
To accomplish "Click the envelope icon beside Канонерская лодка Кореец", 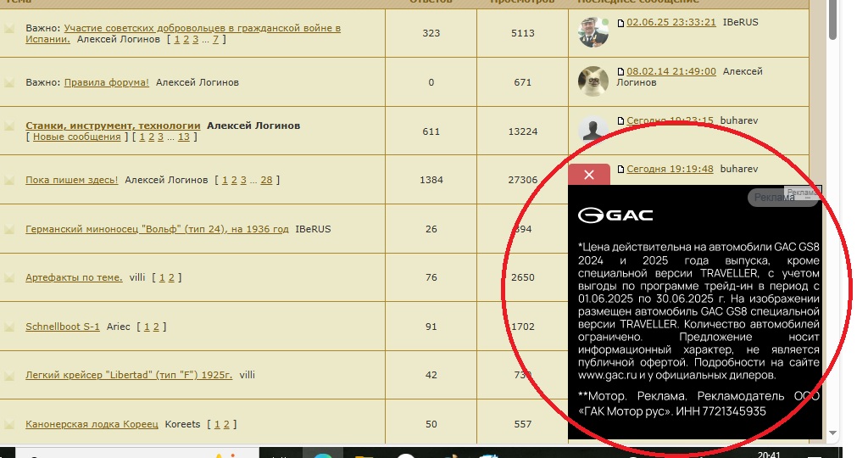I will tap(9, 424).
